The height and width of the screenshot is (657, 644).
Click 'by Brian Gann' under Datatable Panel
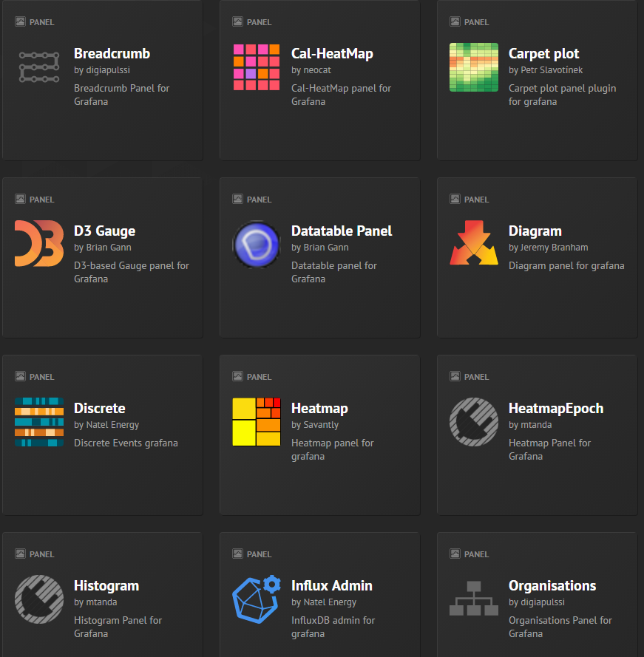320,248
